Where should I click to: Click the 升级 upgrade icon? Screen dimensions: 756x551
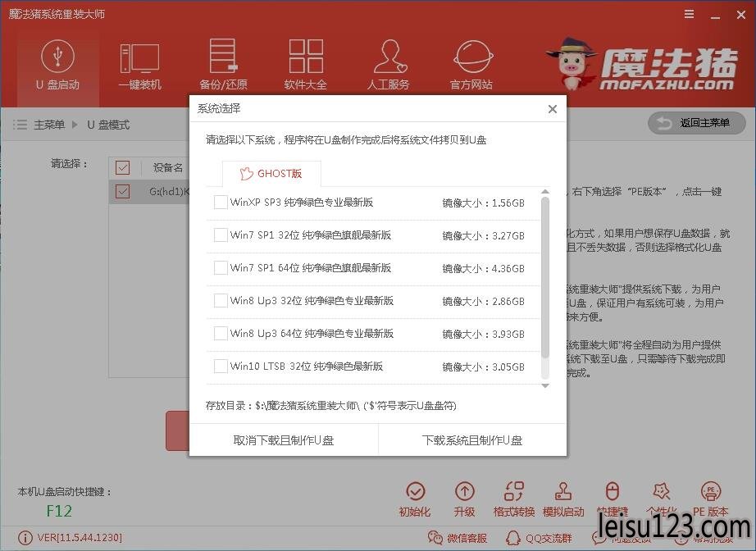464,499
